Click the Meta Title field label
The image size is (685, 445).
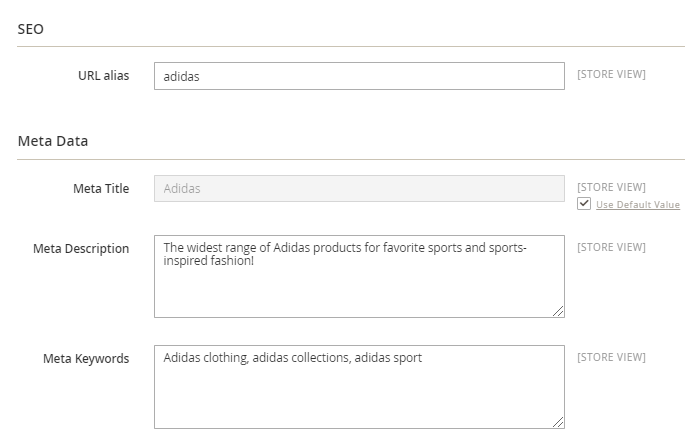(x=101, y=188)
